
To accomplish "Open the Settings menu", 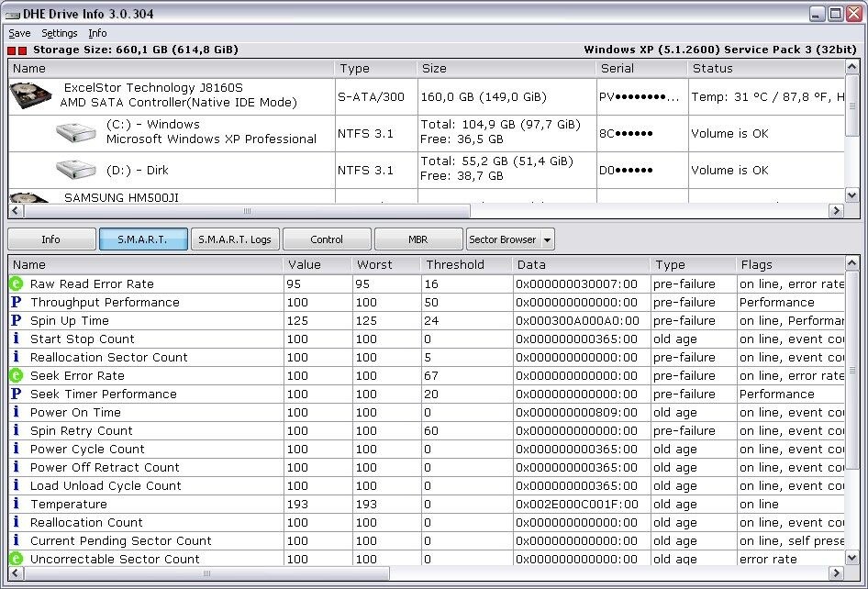I will (x=60, y=33).
